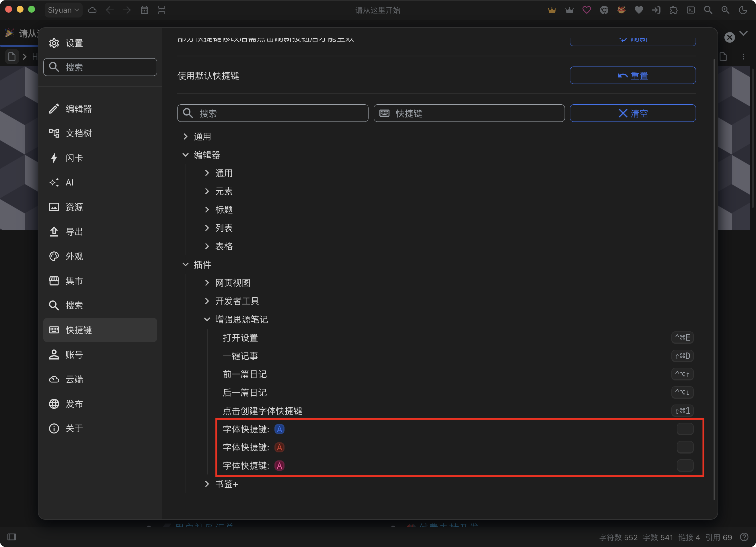Go back with the left arrow icon

click(x=110, y=10)
